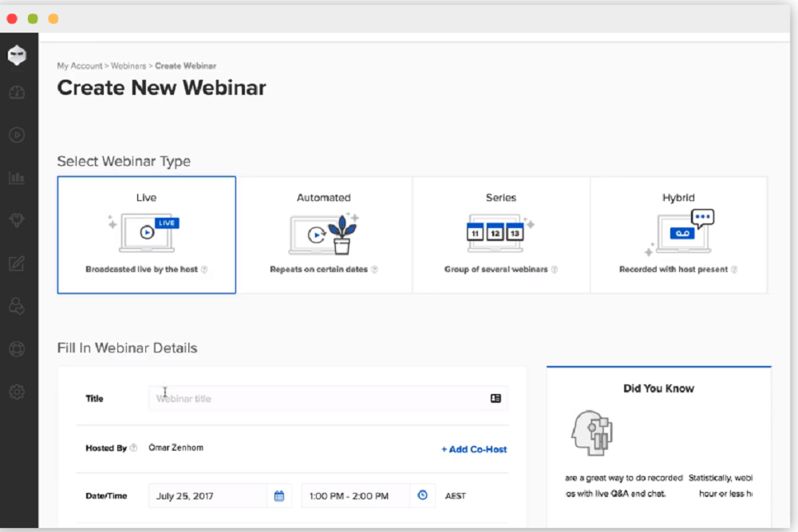The image size is (798, 532).
Task: Open the title suggestions icon in Title field
Action: click(496, 398)
